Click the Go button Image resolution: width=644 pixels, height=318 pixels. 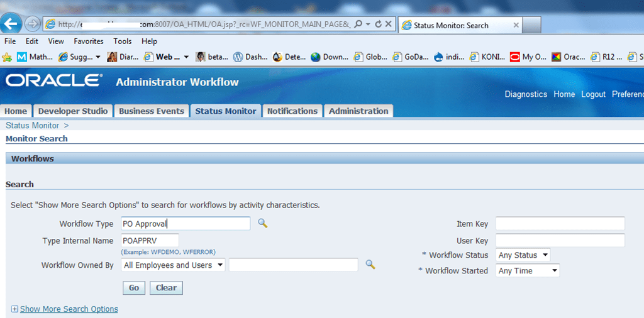134,288
